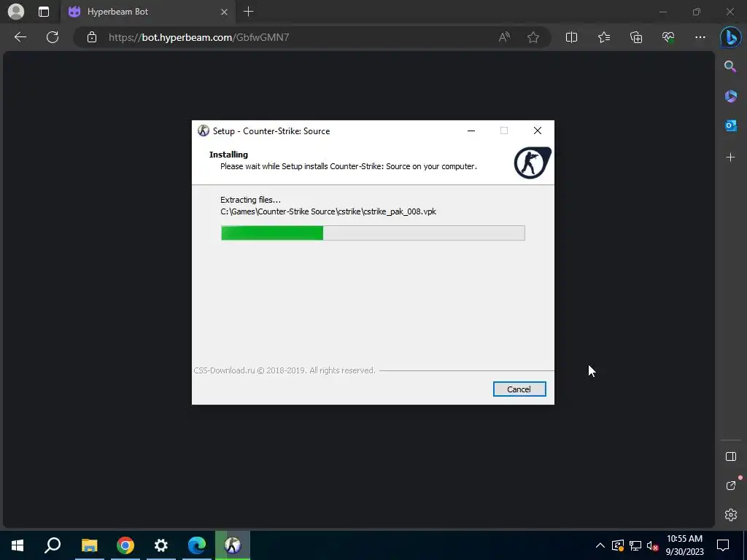View site information lock icon

pyautogui.click(x=92, y=37)
